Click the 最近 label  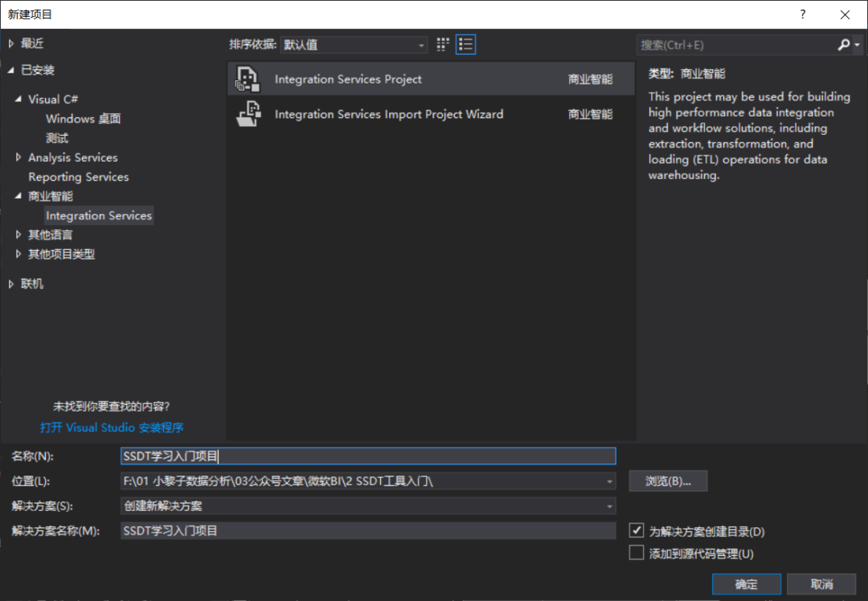[32, 43]
